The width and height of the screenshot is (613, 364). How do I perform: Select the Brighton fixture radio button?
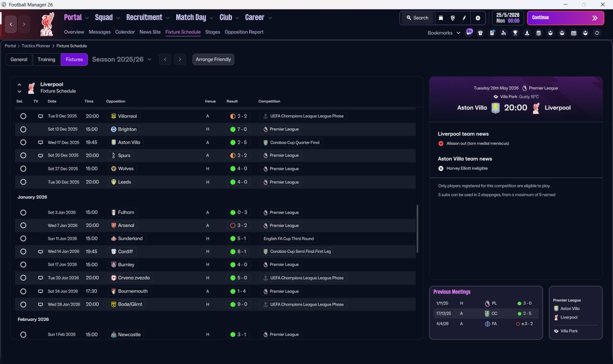23,129
